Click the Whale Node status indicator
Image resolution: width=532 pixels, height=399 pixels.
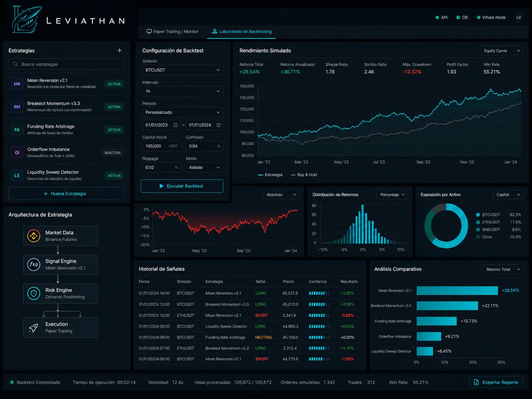[x=491, y=17]
